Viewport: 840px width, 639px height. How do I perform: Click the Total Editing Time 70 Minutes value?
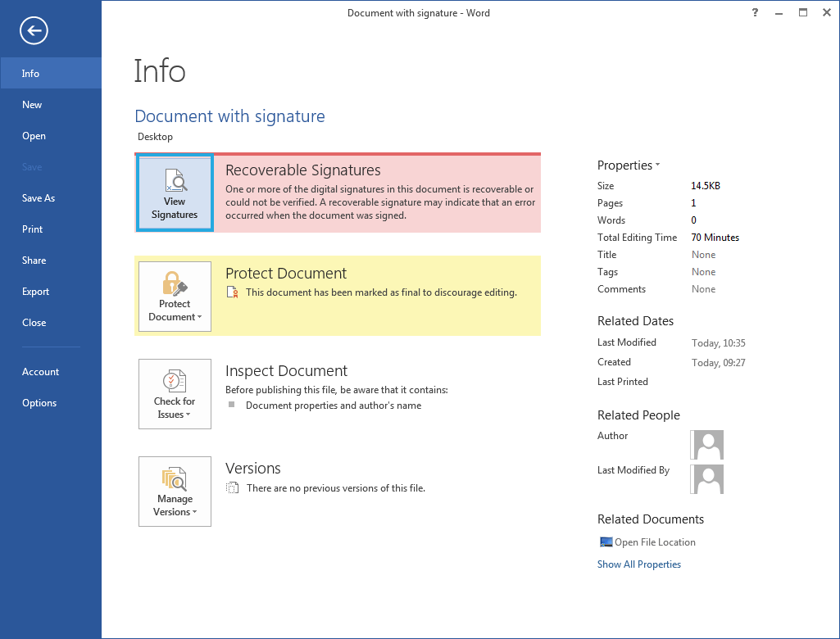715,238
